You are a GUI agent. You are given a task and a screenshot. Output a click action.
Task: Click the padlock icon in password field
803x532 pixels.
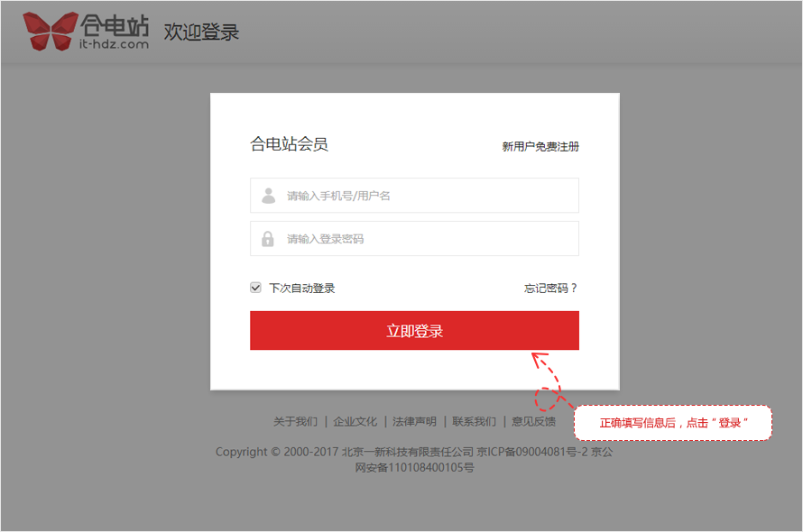pyautogui.click(x=268, y=239)
